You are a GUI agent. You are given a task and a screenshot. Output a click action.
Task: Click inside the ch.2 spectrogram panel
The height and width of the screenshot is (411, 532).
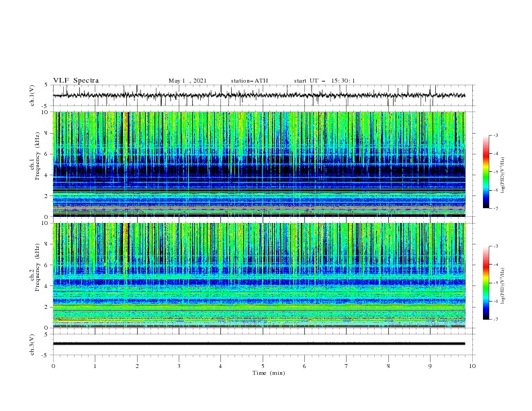coord(259,275)
